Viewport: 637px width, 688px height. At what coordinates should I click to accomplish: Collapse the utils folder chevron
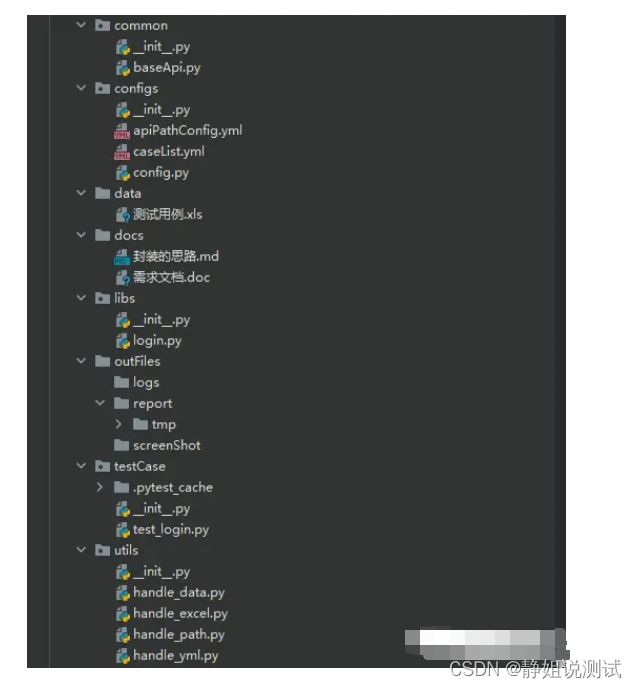tap(81, 550)
